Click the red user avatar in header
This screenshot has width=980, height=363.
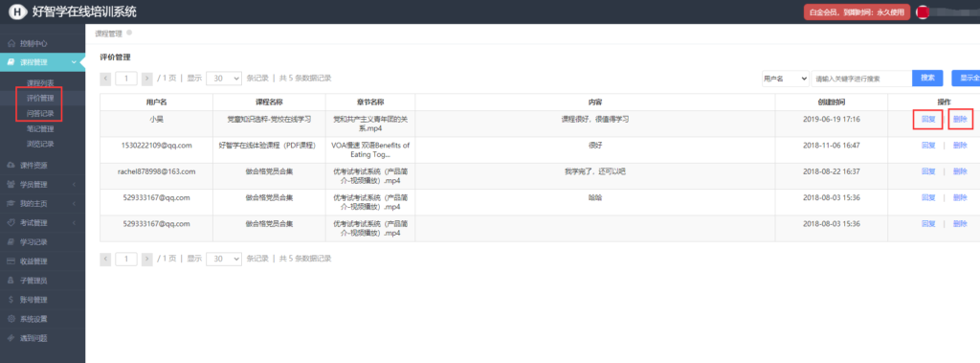924,11
